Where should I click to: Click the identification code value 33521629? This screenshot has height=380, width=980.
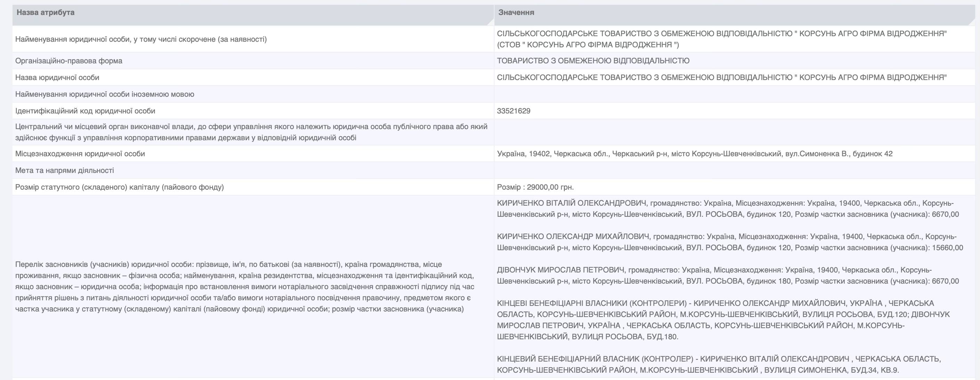pos(514,111)
